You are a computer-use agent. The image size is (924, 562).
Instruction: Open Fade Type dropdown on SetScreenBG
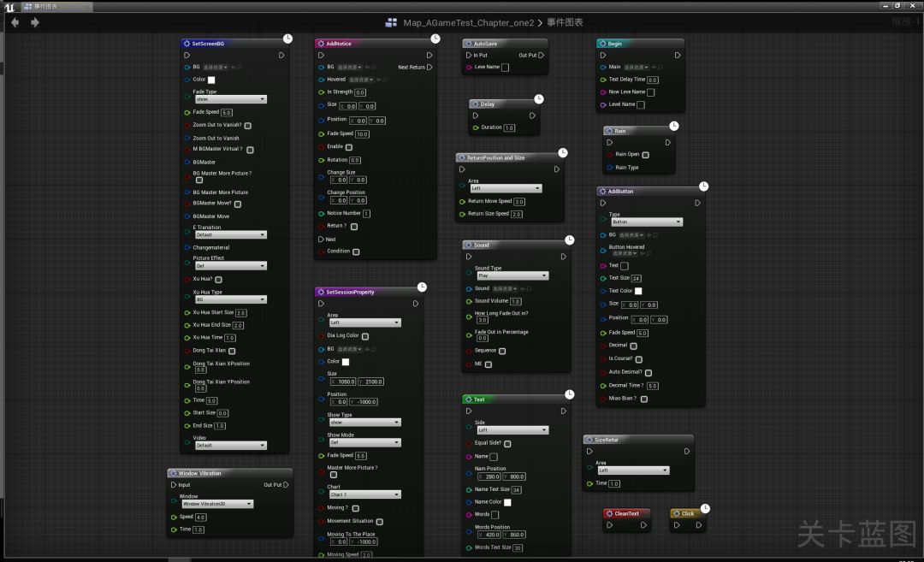coord(230,99)
